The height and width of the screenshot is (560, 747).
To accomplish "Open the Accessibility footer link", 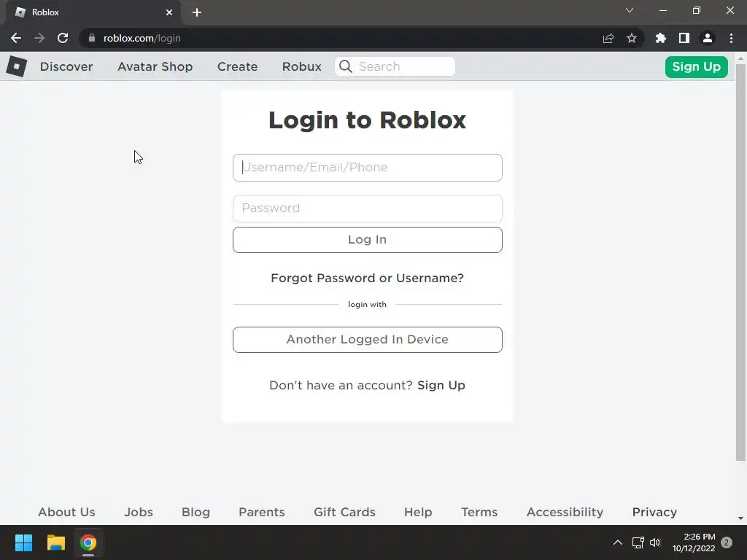I will pyautogui.click(x=565, y=512).
